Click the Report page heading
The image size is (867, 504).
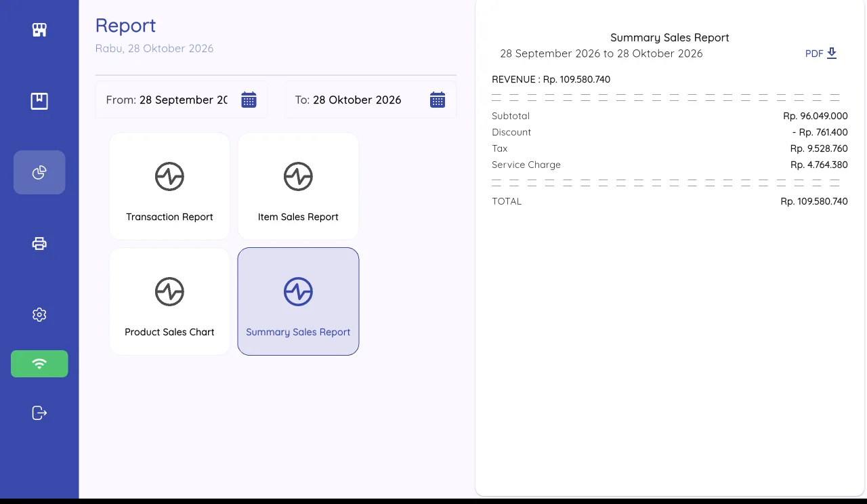click(x=125, y=25)
